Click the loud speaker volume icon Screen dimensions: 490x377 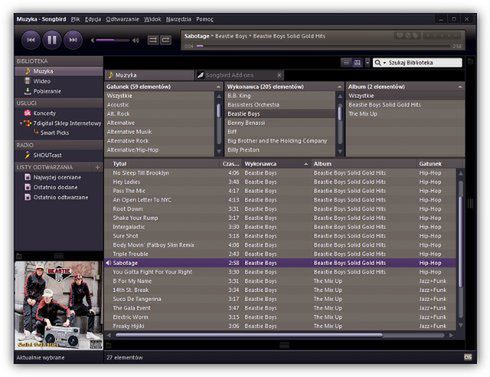tap(135, 40)
